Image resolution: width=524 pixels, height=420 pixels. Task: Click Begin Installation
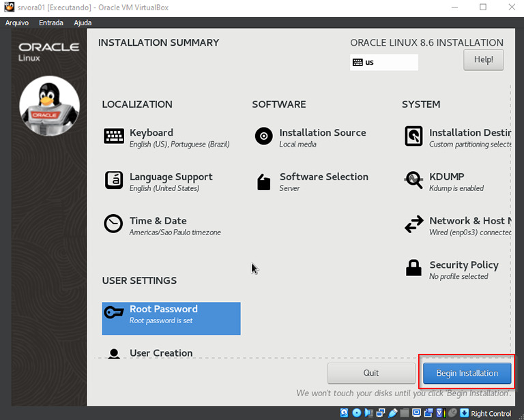[x=467, y=373]
